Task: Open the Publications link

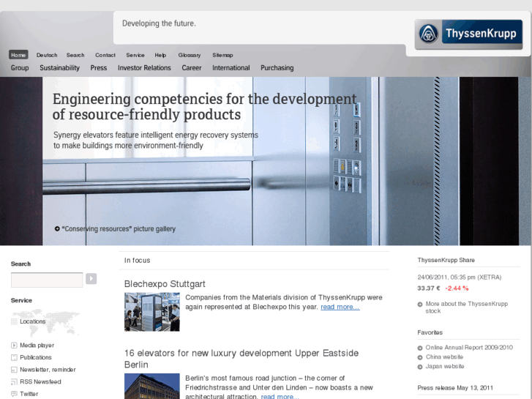Action: [36, 357]
